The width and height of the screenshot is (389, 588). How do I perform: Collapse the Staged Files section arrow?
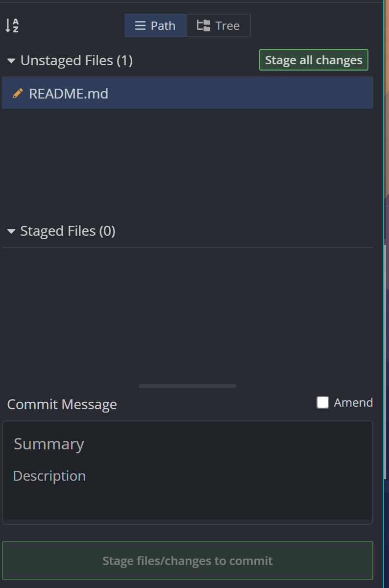11,231
